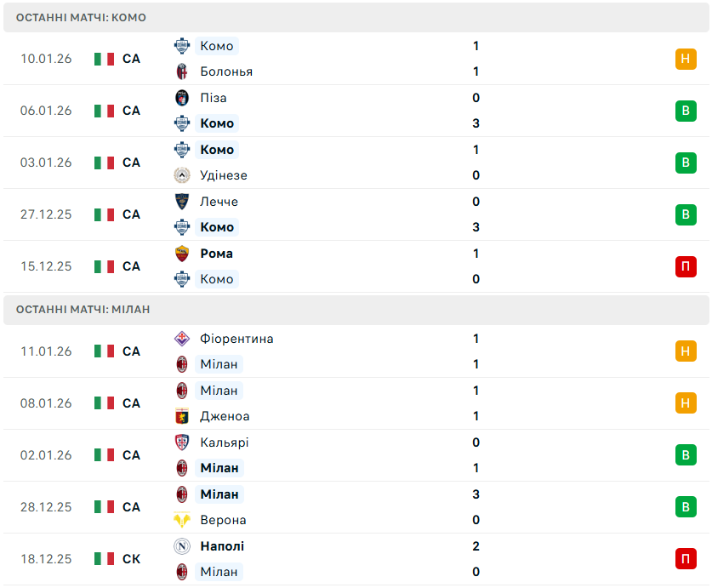Click the Udinese team crest
Screen dimensions: 712x588
[x=181, y=175]
